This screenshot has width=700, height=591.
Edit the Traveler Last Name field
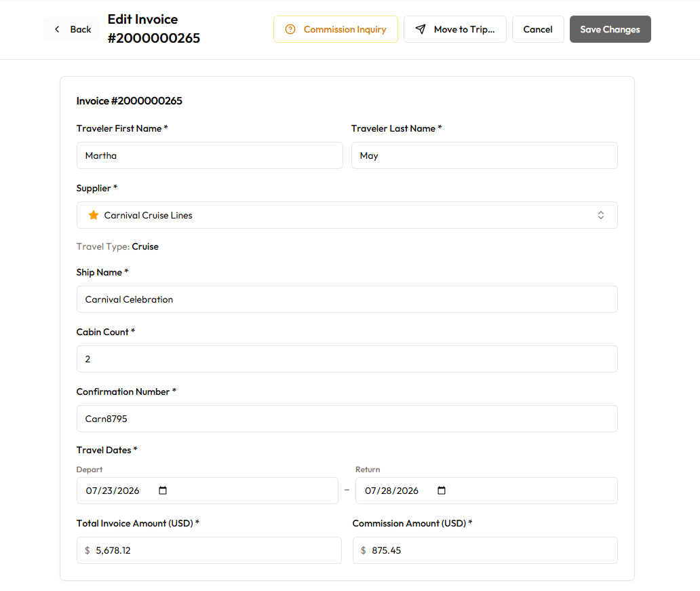click(484, 155)
